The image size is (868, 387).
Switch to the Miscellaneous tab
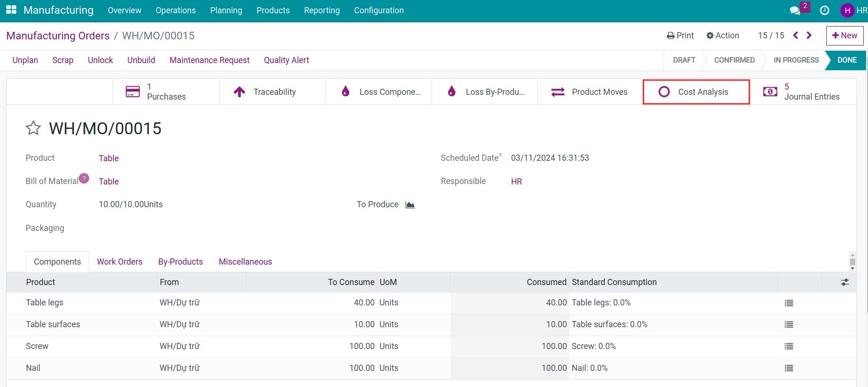(245, 262)
